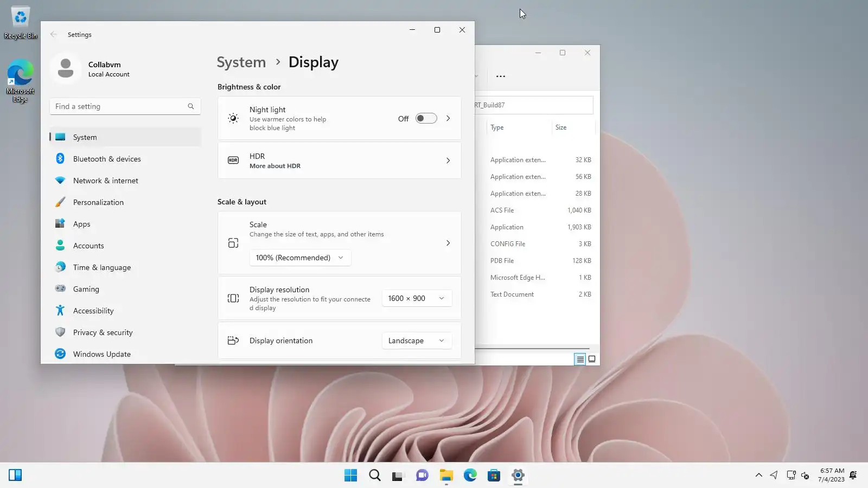Open the notification center icon

point(853,476)
